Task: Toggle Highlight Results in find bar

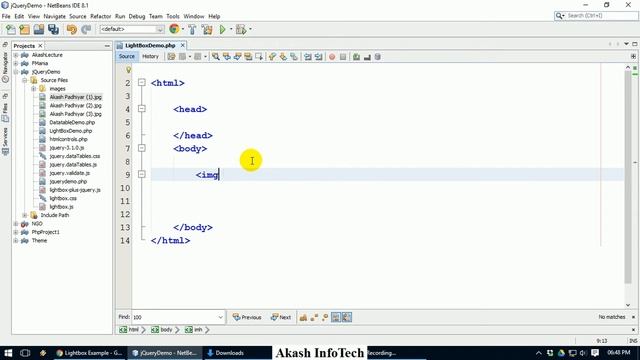Action: click(336, 317)
